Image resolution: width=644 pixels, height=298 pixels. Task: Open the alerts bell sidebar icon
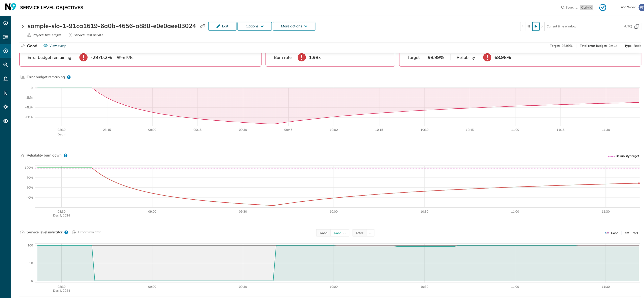pyautogui.click(x=6, y=79)
